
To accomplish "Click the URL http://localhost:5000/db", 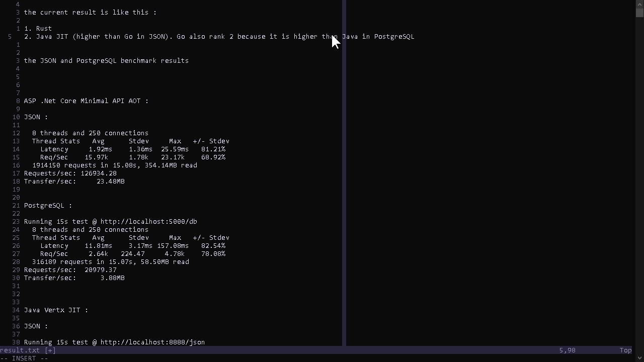I will [x=148, y=222].
